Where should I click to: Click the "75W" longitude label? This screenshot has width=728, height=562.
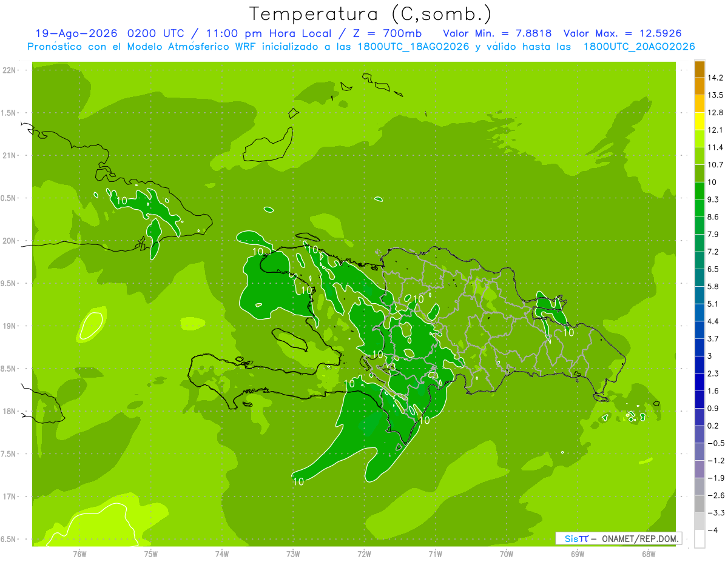coord(151,554)
